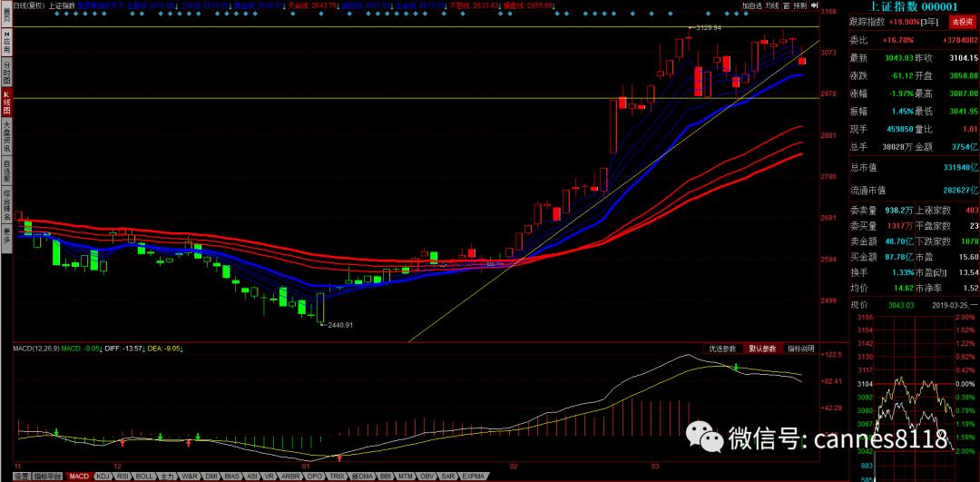Switch to the KDJ indicator tab
Viewport: 980px width, 482px height.
coord(103,476)
